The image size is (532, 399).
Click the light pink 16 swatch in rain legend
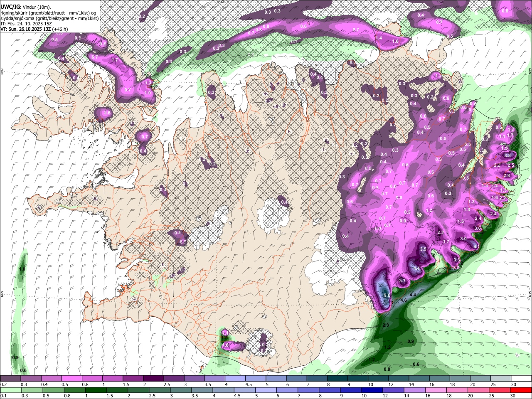coord(436,390)
